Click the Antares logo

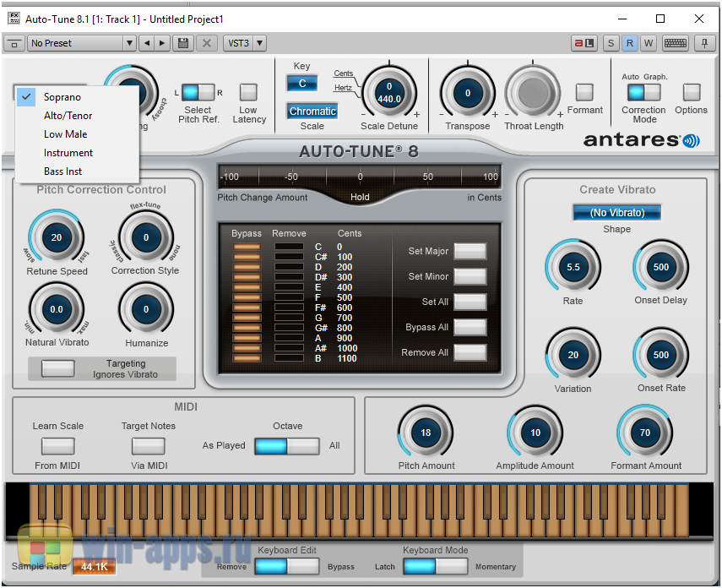point(641,140)
